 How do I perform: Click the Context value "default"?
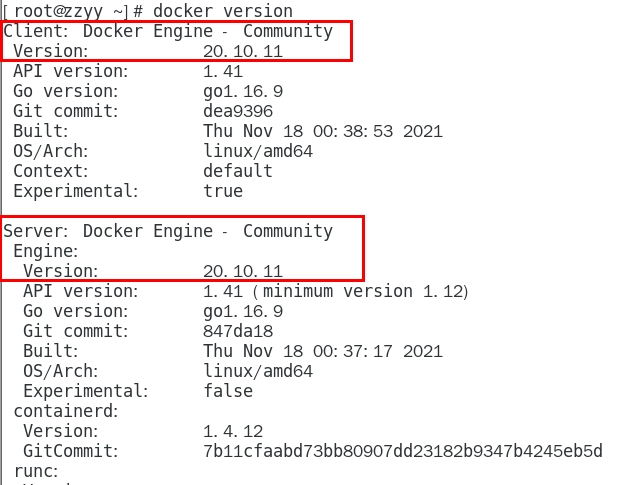[x=238, y=171]
